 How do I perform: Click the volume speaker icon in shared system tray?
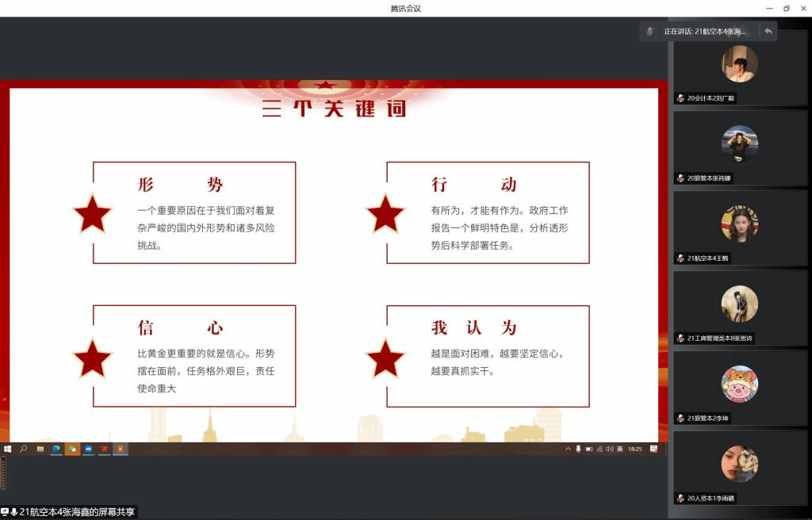(610, 449)
